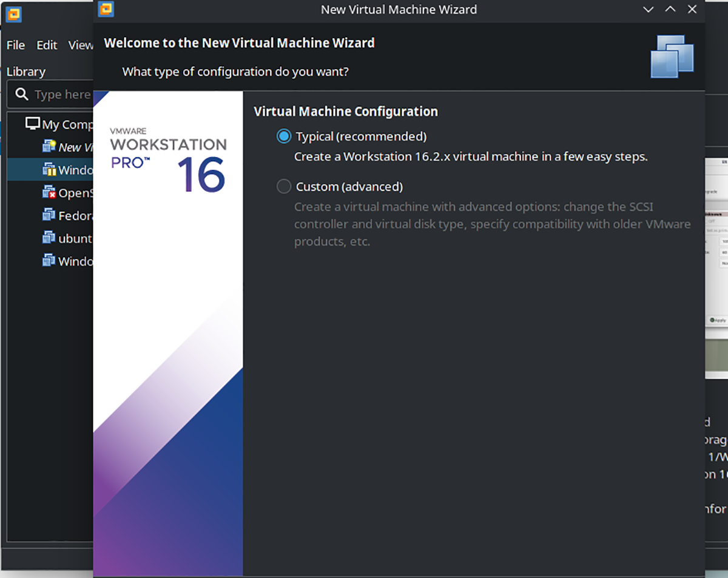Viewport: 728px width, 578px height.
Task: Click the library search field
Action: point(50,95)
